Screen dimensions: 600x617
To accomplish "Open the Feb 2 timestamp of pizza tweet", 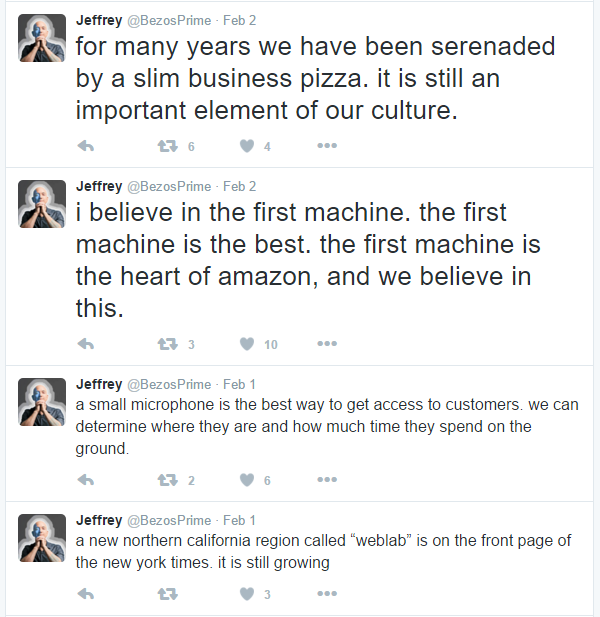I will (240, 19).
